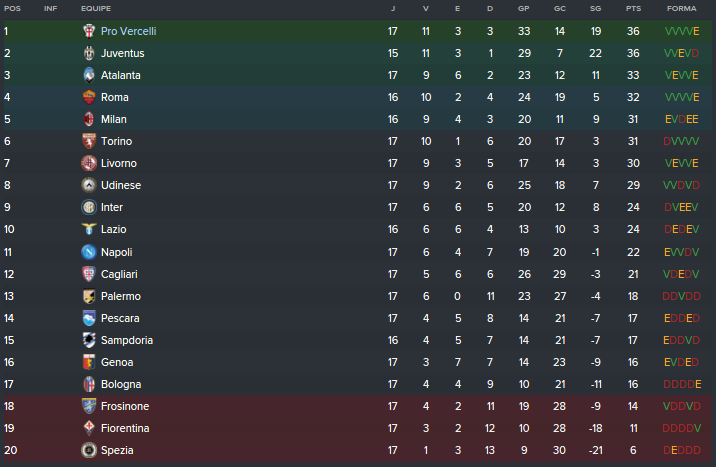Click Cagliari's recent form results
This screenshot has width=716, height=467.
tap(681, 274)
